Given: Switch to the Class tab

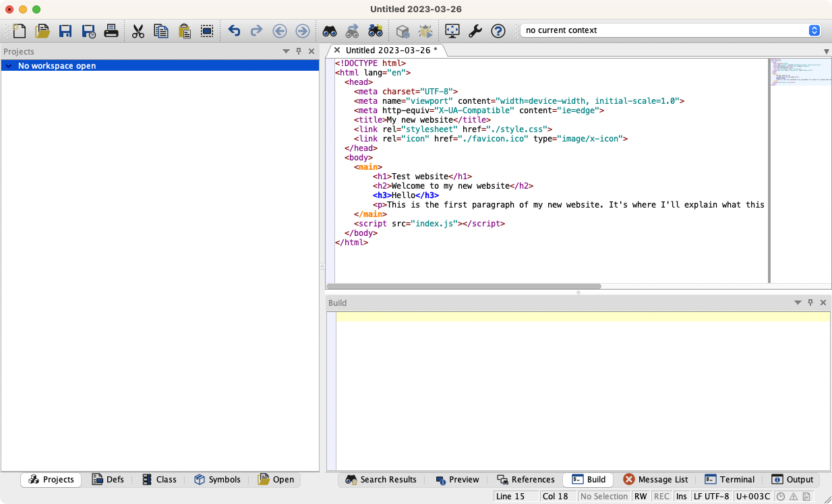Looking at the screenshot, I should coord(159,480).
